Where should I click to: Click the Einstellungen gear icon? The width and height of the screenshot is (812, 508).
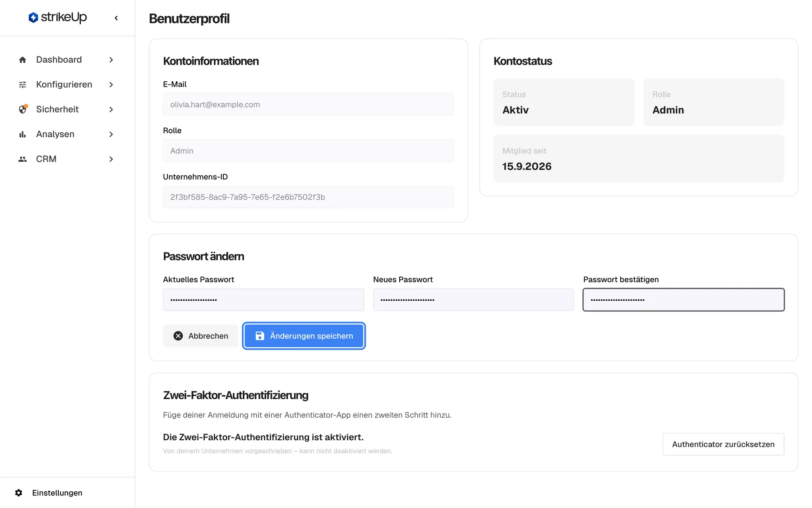[x=18, y=493]
